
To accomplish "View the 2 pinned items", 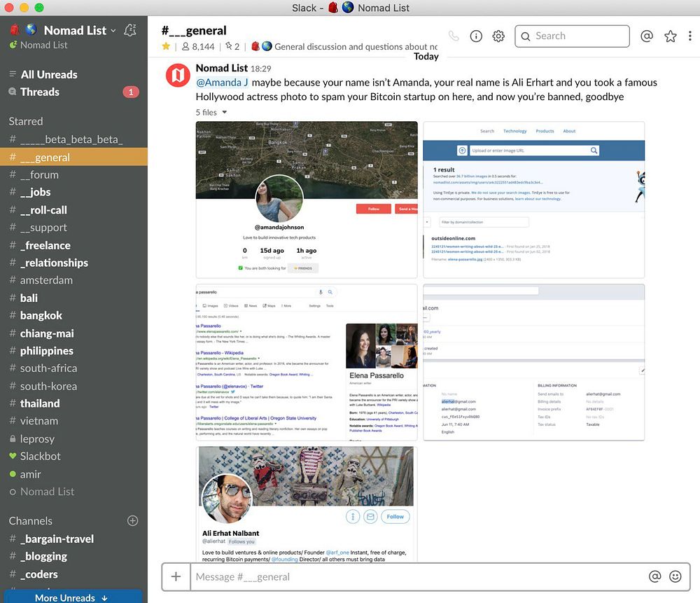I will [232, 46].
